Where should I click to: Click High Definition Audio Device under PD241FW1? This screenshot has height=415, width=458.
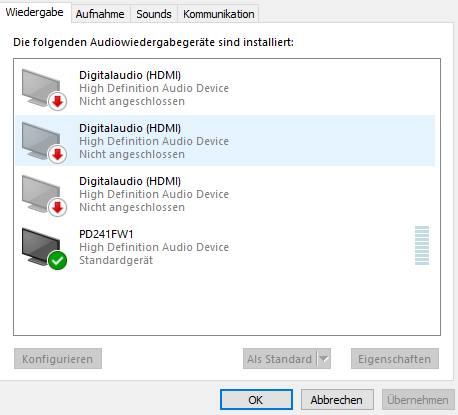point(154,247)
